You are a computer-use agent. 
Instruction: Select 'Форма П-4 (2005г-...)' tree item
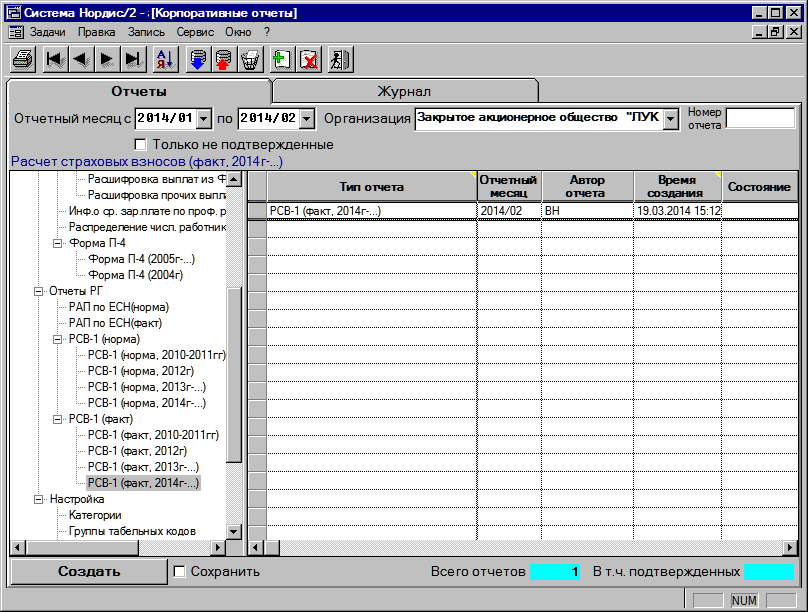pyautogui.click(x=142, y=259)
